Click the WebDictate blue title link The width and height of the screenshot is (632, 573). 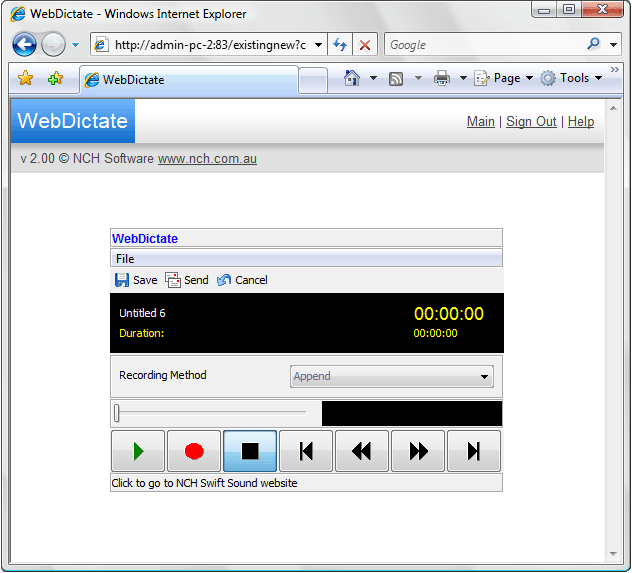point(145,239)
